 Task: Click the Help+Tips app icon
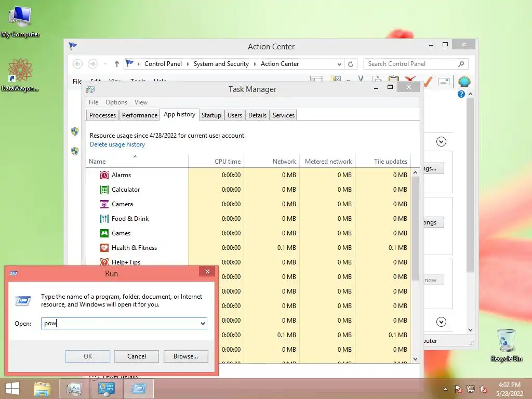click(x=104, y=262)
